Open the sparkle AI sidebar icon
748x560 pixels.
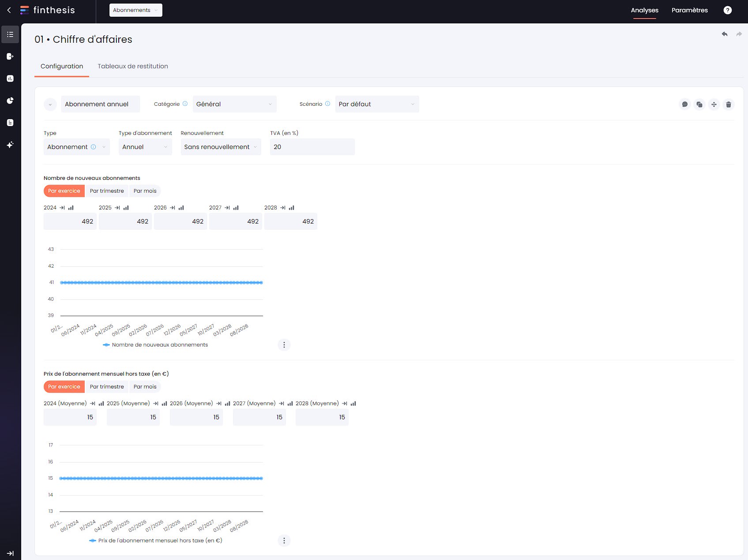point(10,145)
